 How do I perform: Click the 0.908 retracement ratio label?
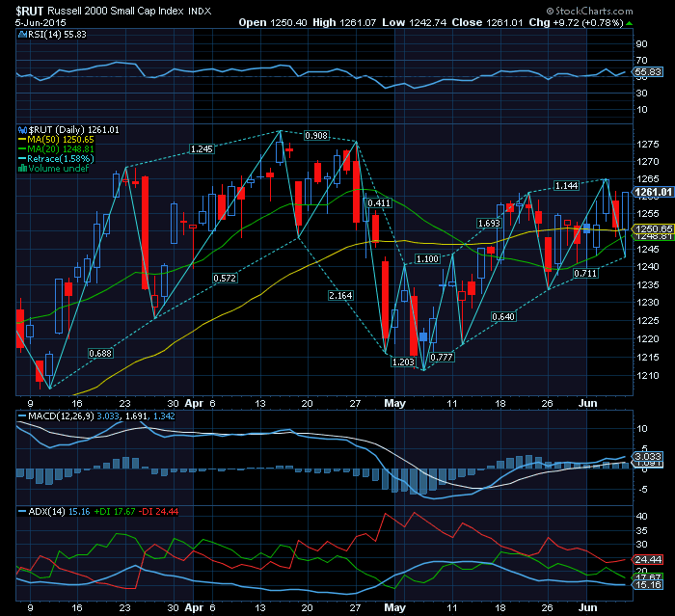(316, 136)
